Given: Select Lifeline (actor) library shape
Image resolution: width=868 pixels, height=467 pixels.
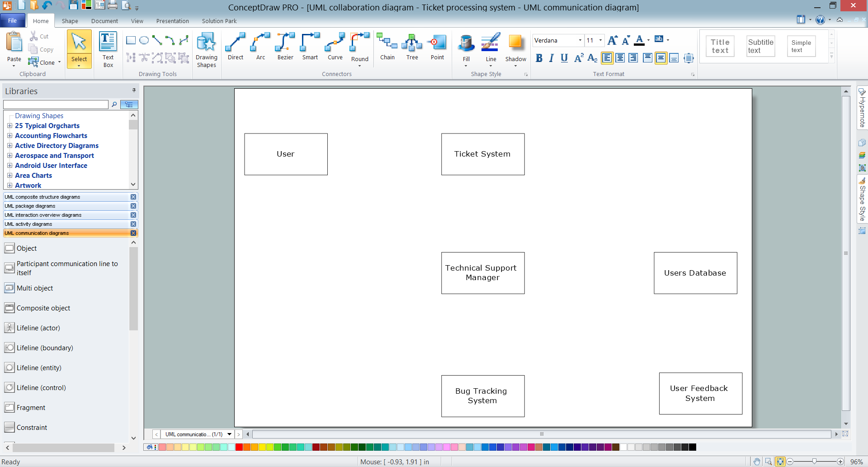Looking at the screenshot, I should pyautogui.click(x=38, y=328).
